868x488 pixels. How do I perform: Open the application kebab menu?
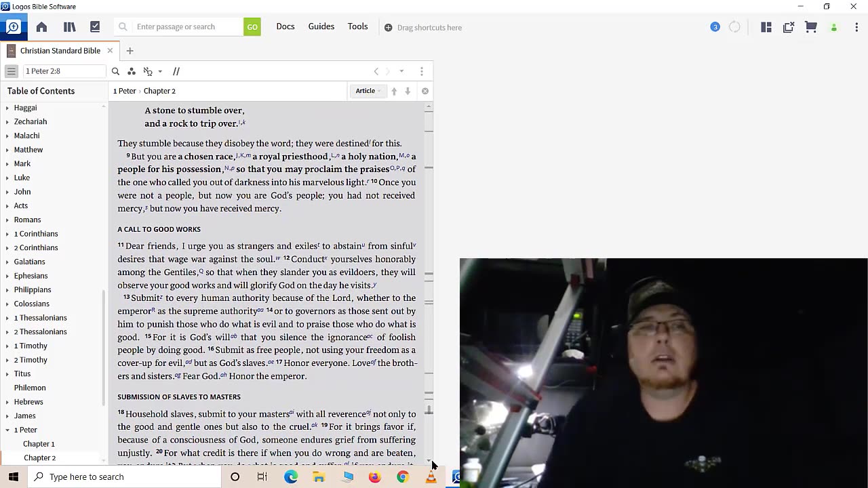(856, 27)
